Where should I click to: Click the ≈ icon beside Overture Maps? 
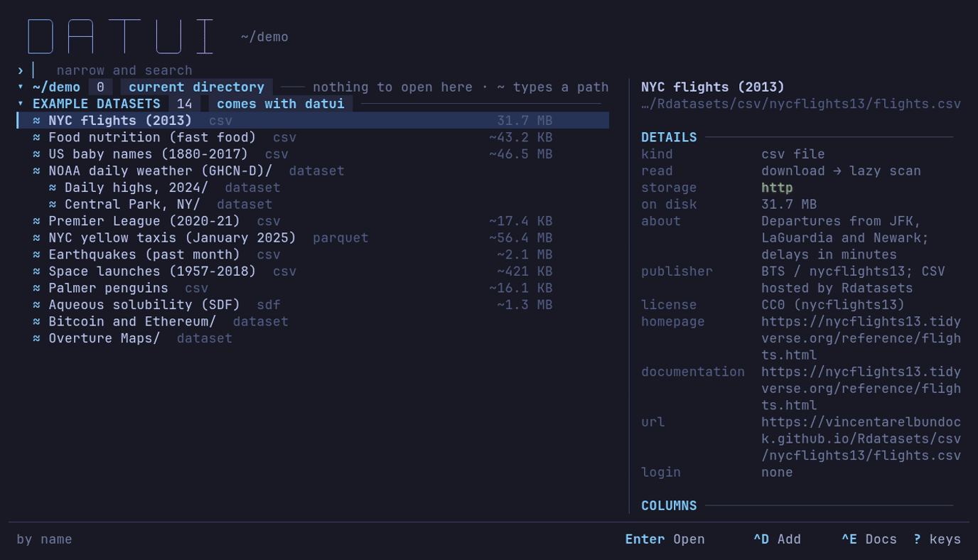pos(36,338)
